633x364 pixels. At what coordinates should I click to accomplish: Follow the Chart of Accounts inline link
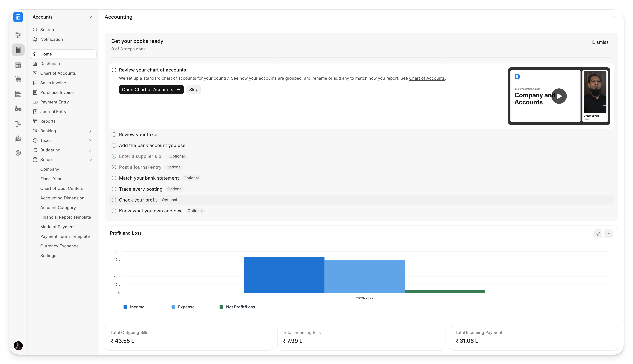[427, 78]
